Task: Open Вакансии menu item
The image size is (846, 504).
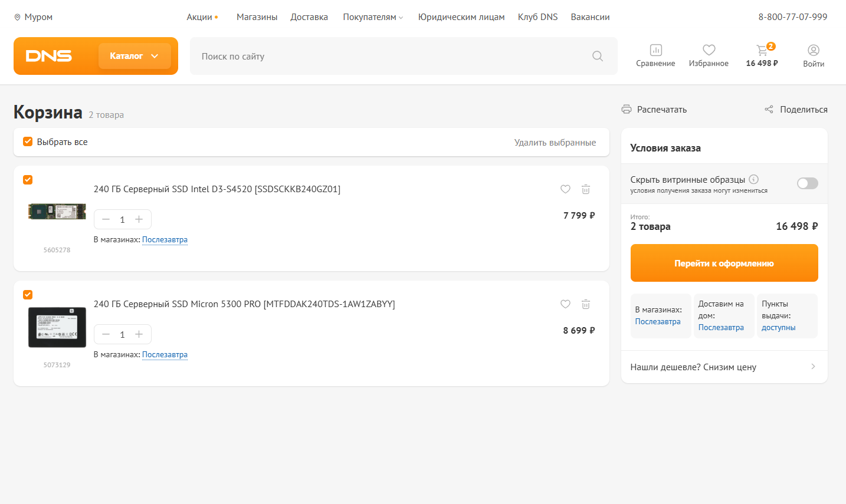Action: (x=590, y=17)
